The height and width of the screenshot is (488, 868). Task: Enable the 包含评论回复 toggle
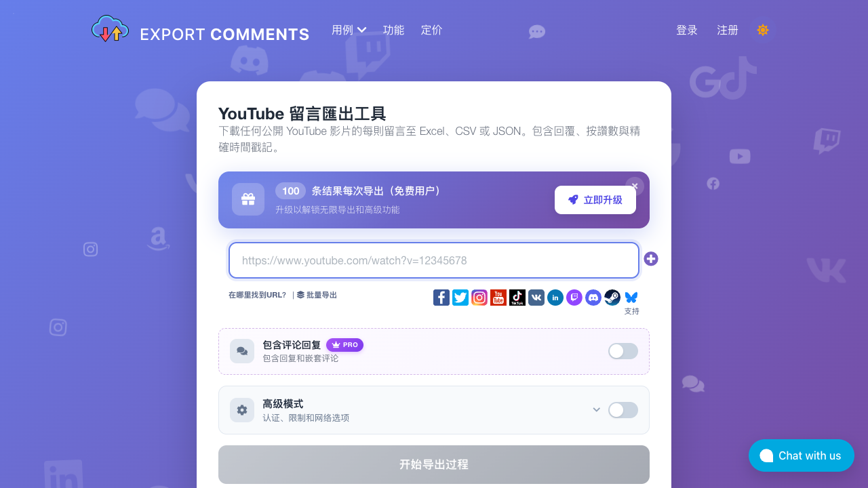[x=623, y=351]
